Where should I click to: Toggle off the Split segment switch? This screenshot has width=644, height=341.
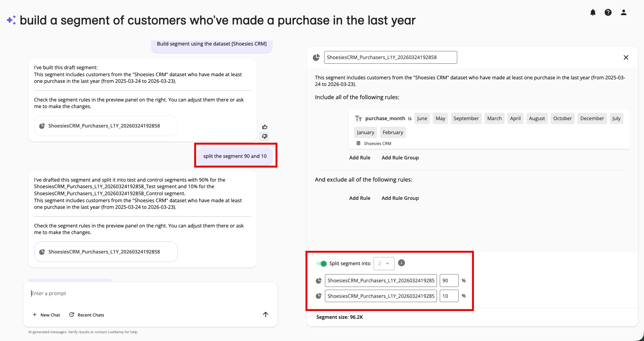point(321,264)
